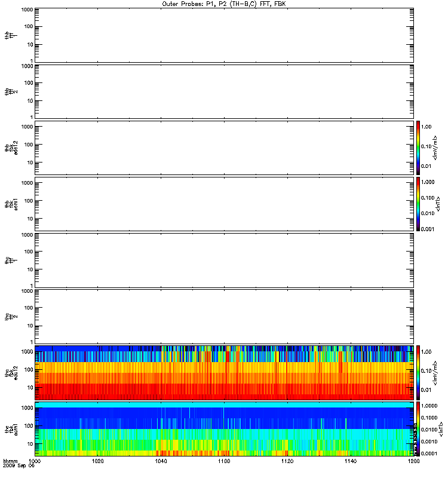This screenshot has width=448, height=478.
Task: Click the thc fbk edc12 mV/m color bar
Action: click(418, 372)
